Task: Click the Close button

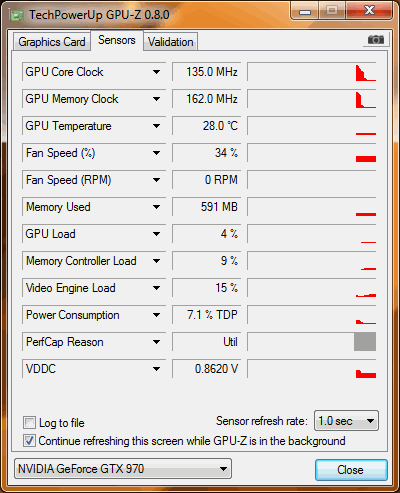Action: click(x=351, y=470)
